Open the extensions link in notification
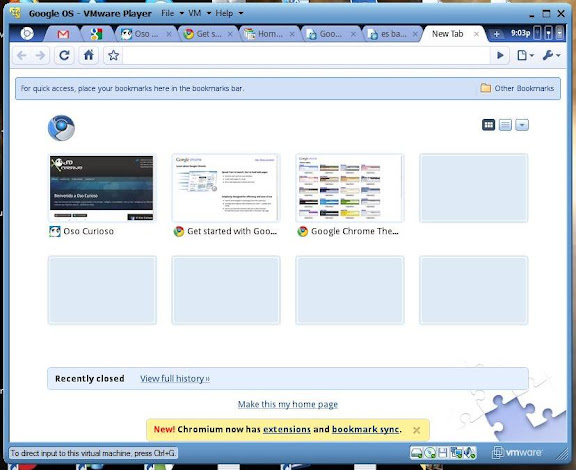 pos(287,429)
